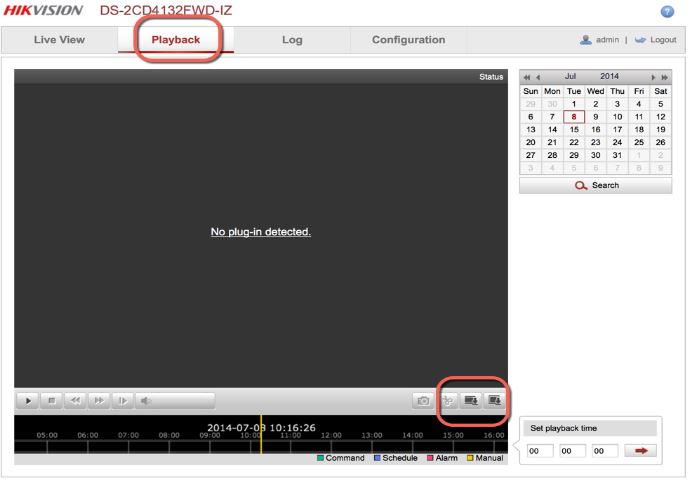The width and height of the screenshot is (693, 481).
Task: Click the Search magnifier icon
Action: pos(581,185)
